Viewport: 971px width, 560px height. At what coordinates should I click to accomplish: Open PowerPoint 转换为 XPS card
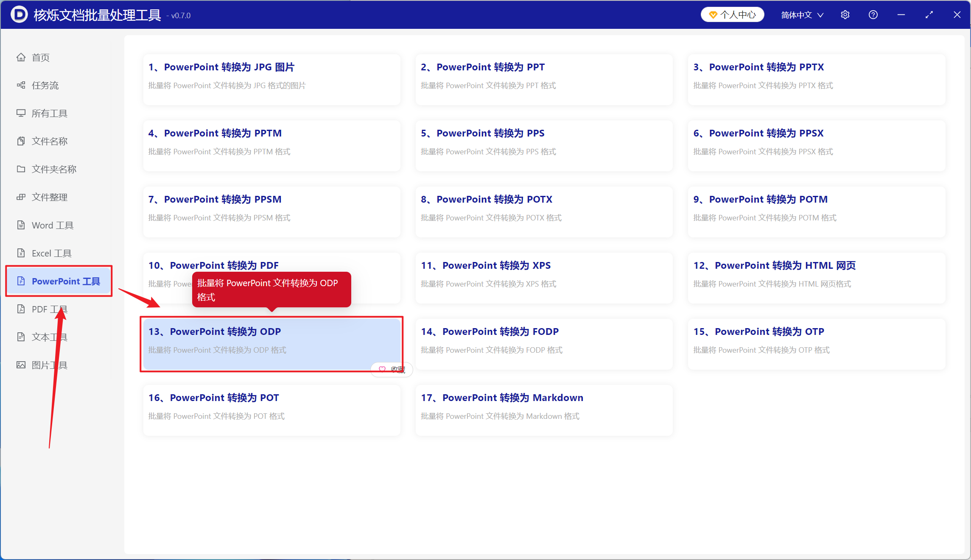point(544,278)
